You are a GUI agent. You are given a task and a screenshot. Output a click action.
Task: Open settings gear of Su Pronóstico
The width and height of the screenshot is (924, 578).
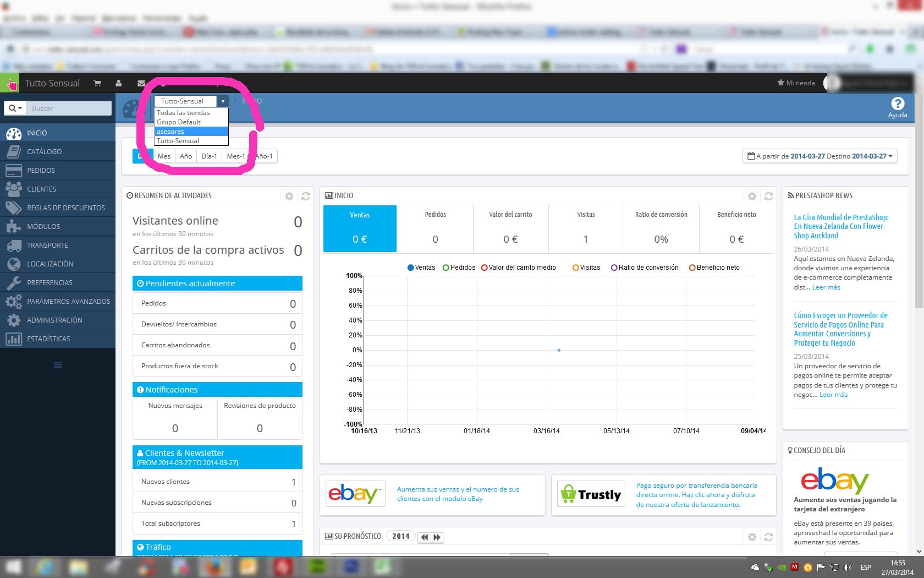coord(752,537)
